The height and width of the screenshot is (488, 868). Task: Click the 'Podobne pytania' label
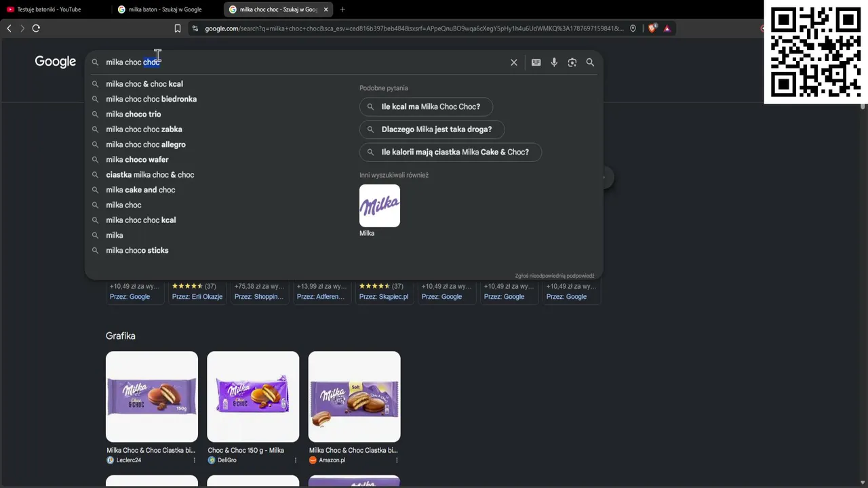coord(384,88)
